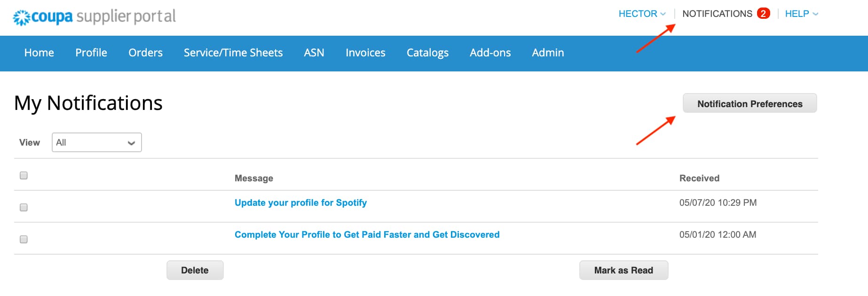The image size is (868, 296).
Task: Delete the selected notifications
Action: (195, 270)
